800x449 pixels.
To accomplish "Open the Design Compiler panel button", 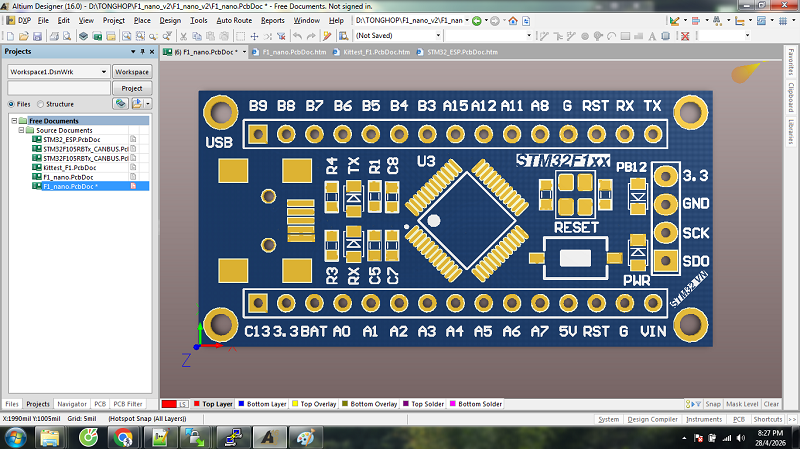I will coord(653,419).
